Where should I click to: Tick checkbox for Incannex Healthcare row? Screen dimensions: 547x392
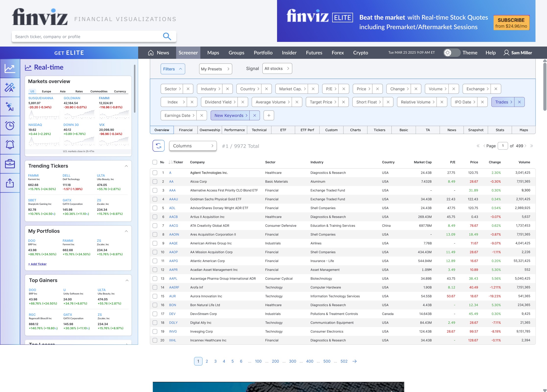pyautogui.click(x=155, y=340)
